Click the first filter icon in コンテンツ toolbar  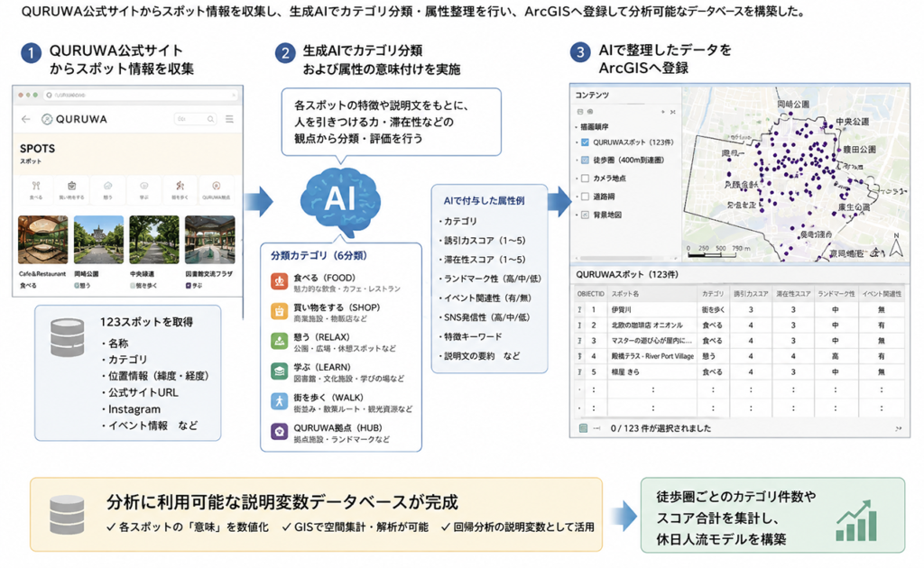point(580,111)
